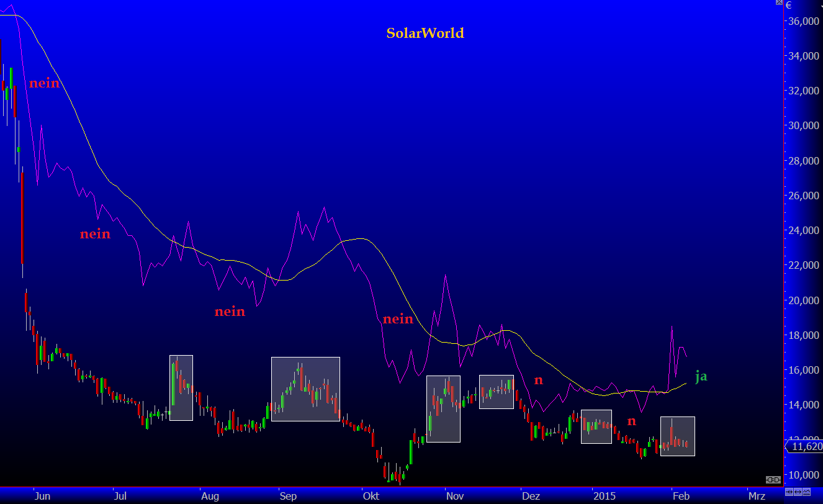The width and height of the screenshot is (823, 504).
Task: Click the Jun label on the time axis
Action: pyautogui.click(x=42, y=496)
